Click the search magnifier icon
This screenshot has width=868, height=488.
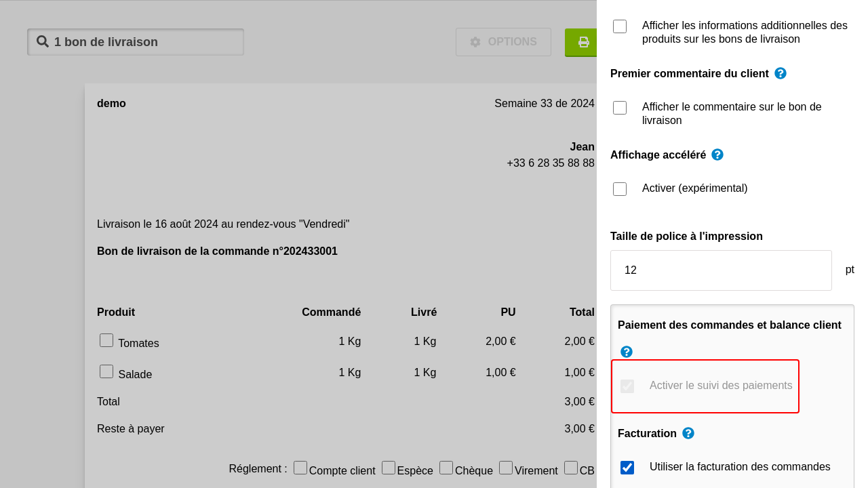(x=43, y=41)
